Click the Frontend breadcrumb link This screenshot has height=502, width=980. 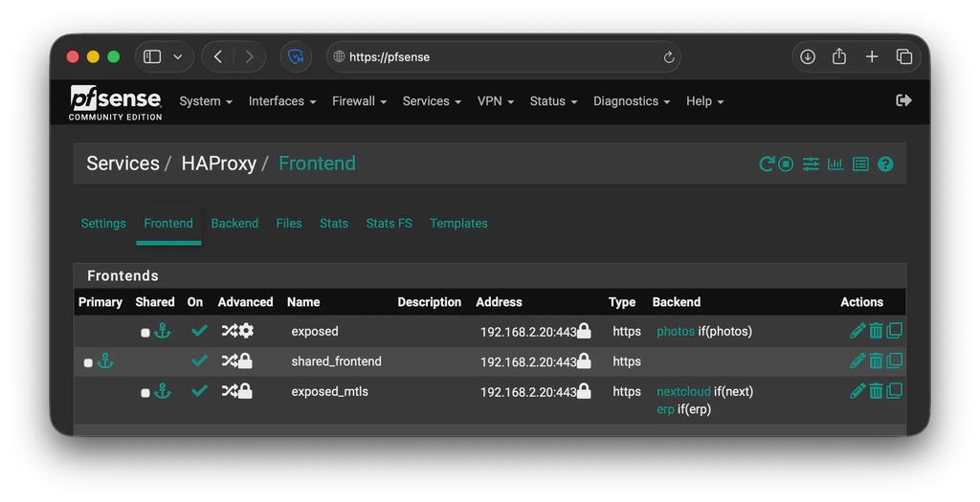[317, 164]
